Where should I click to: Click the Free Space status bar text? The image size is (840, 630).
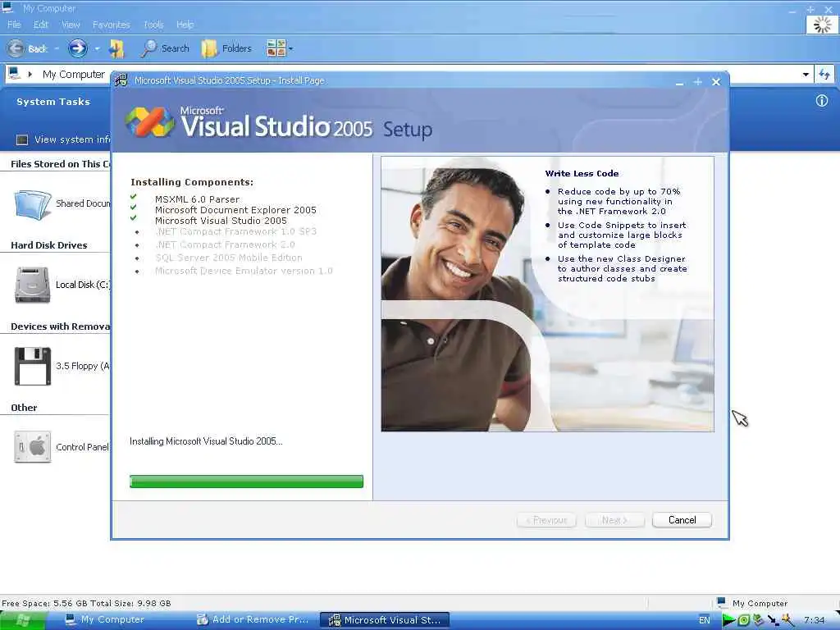click(x=86, y=603)
